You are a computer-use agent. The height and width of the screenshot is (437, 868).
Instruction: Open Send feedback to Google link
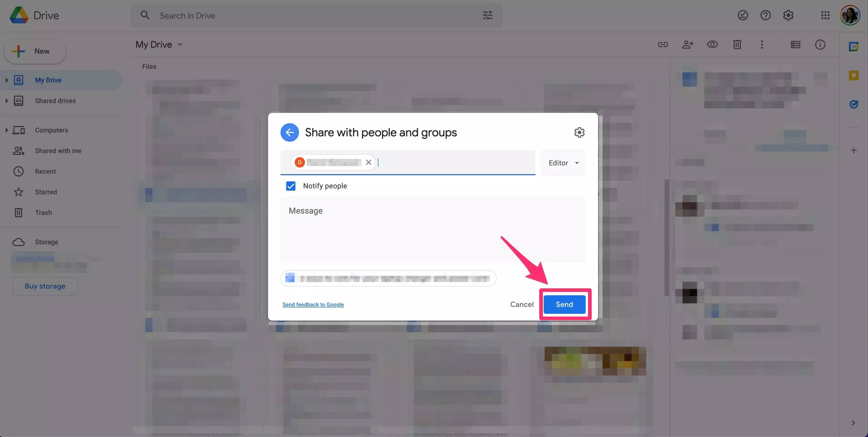313,304
